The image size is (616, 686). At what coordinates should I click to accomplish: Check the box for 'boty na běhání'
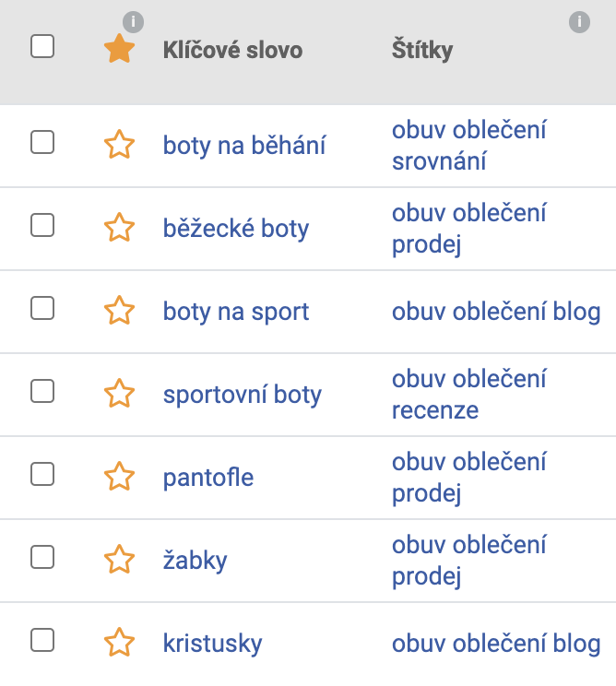(42, 142)
